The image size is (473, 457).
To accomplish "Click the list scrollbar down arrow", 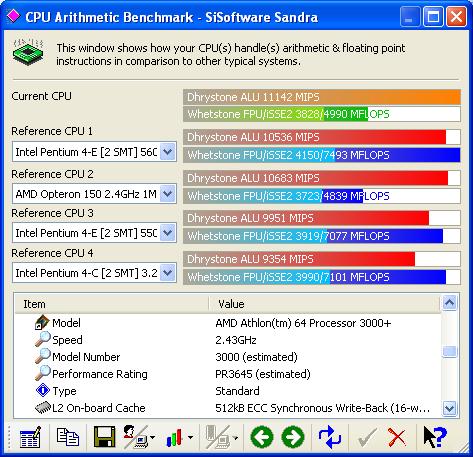I will (449, 408).
